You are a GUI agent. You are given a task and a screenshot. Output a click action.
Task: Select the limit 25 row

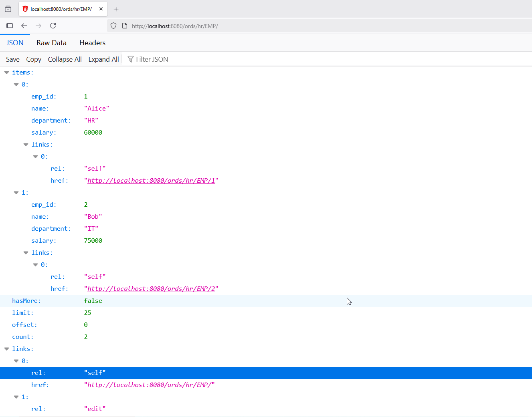click(266, 313)
